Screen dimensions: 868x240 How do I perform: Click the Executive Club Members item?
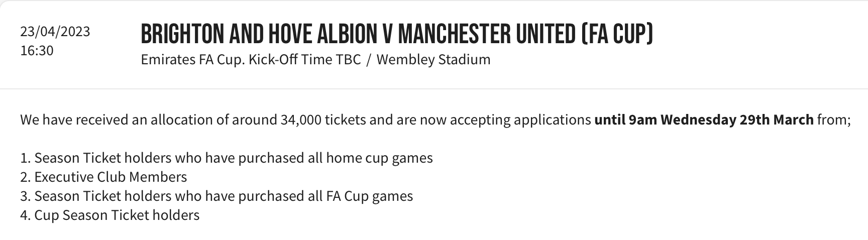tap(103, 177)
